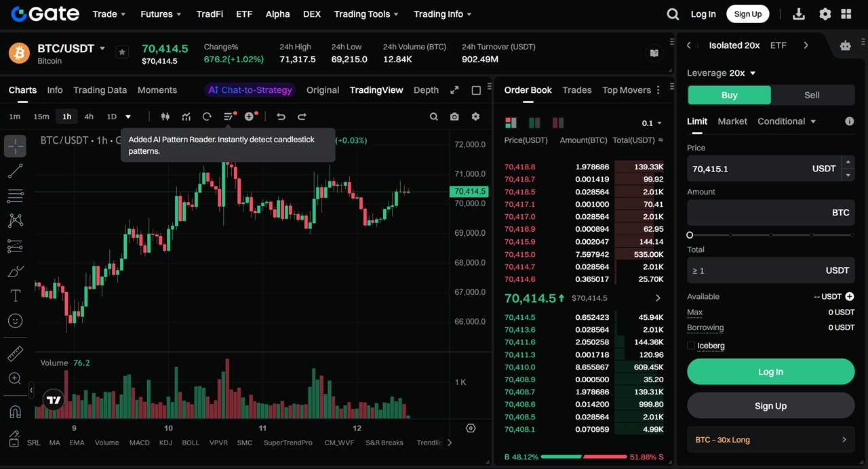Select the brush drawing tool
The width and height of the screenshot is (868, 469).
(15, 270)
